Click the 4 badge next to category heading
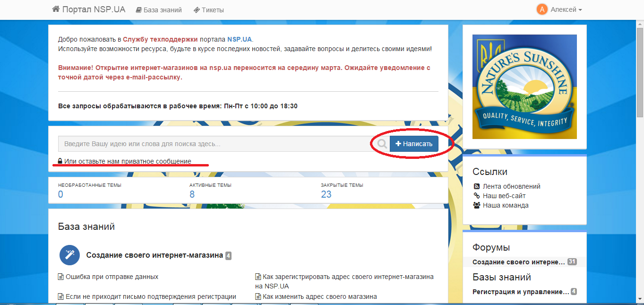 [228, 256]
